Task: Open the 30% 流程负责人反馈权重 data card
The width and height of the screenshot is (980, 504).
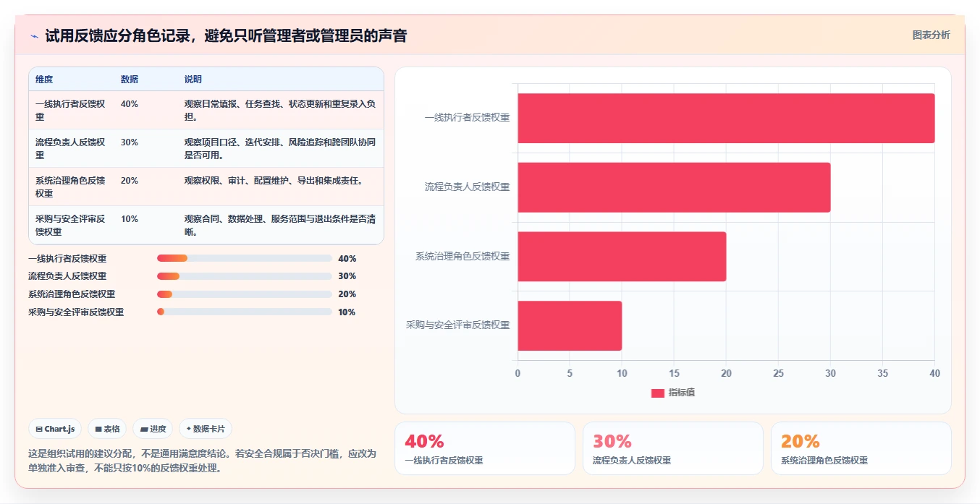Action: (673, 448)
